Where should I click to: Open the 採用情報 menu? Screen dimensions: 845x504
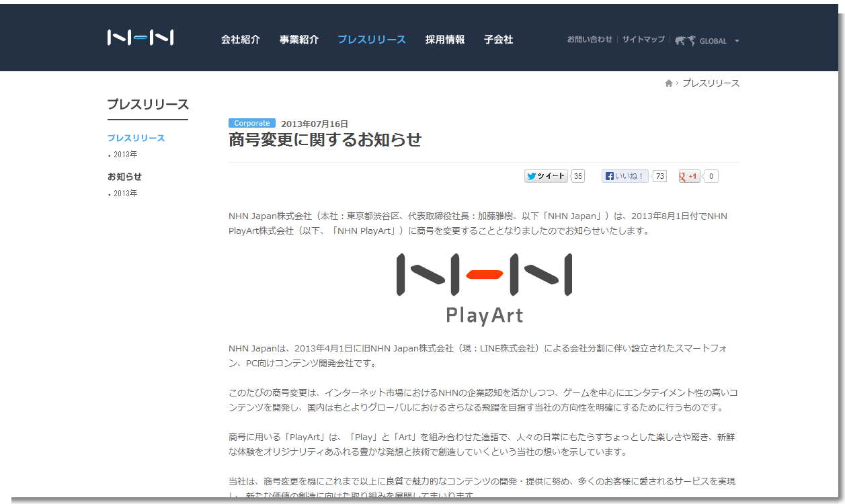(x=445, y=40)
